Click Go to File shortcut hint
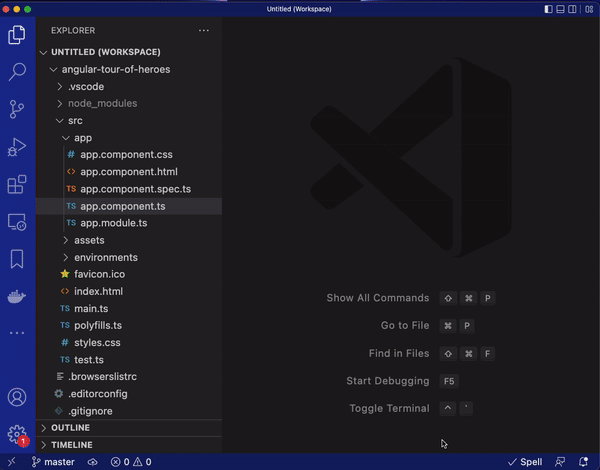 [405, 325]
